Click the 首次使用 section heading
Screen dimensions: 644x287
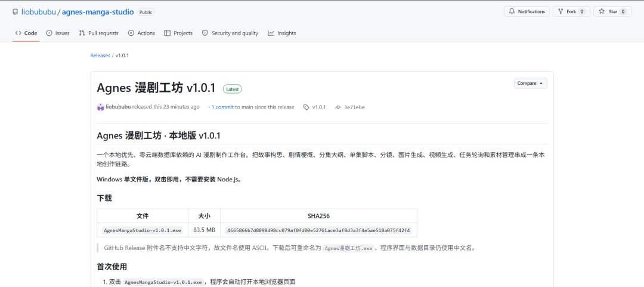pyautogui.click(x=112, y=267)
